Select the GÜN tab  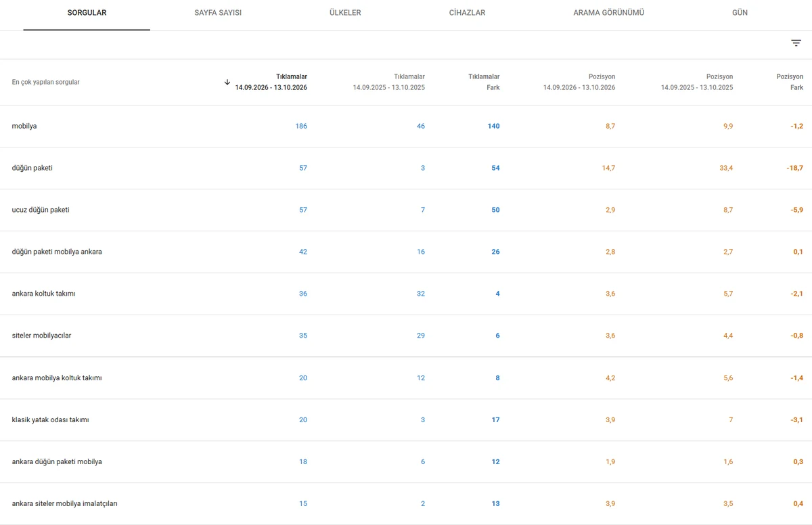click(740, 13)
